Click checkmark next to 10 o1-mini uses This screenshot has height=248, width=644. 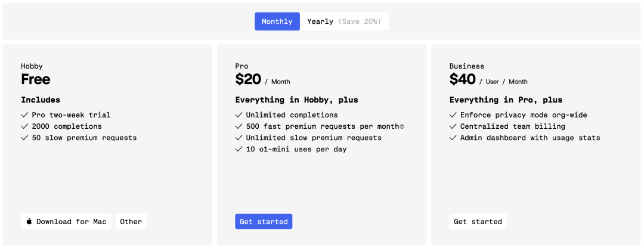tap(239, 149)
